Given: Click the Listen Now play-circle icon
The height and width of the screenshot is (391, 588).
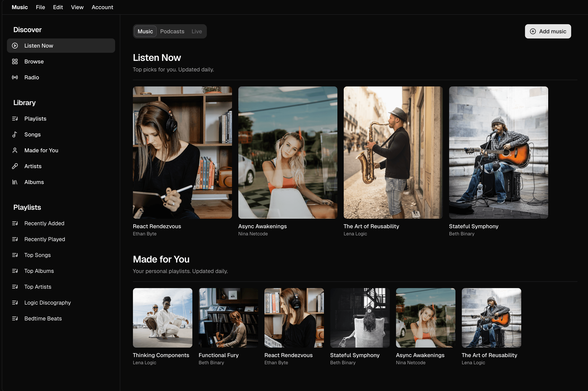Looking at the screenshot, I should pos(15,46).
